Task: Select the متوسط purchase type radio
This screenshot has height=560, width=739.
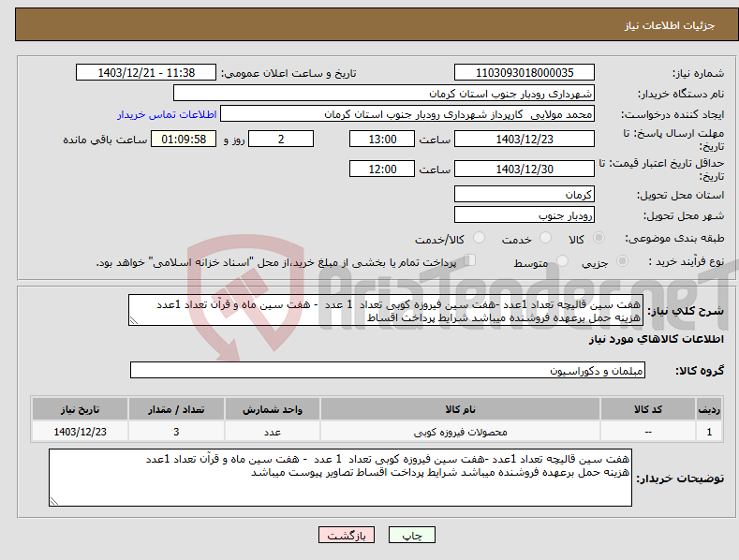Action: 562,261
